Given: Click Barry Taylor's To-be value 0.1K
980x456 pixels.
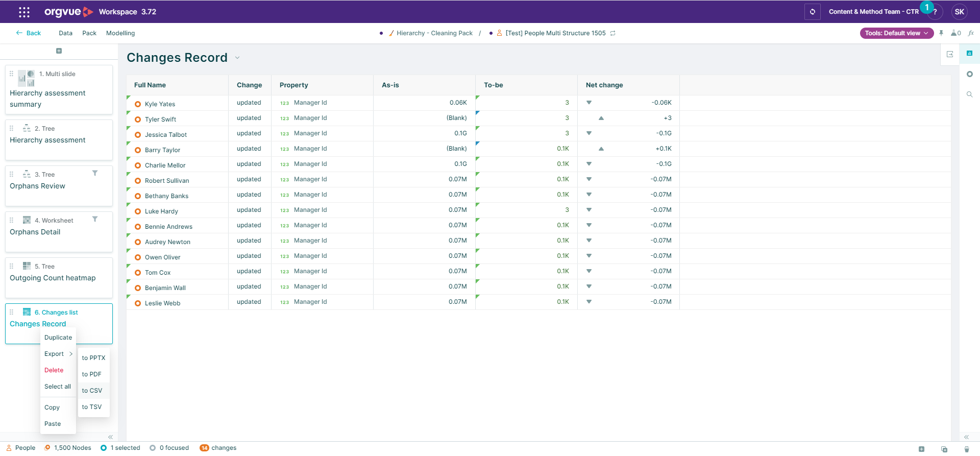Looking at the screenshot, I should (x=563, y=149).
